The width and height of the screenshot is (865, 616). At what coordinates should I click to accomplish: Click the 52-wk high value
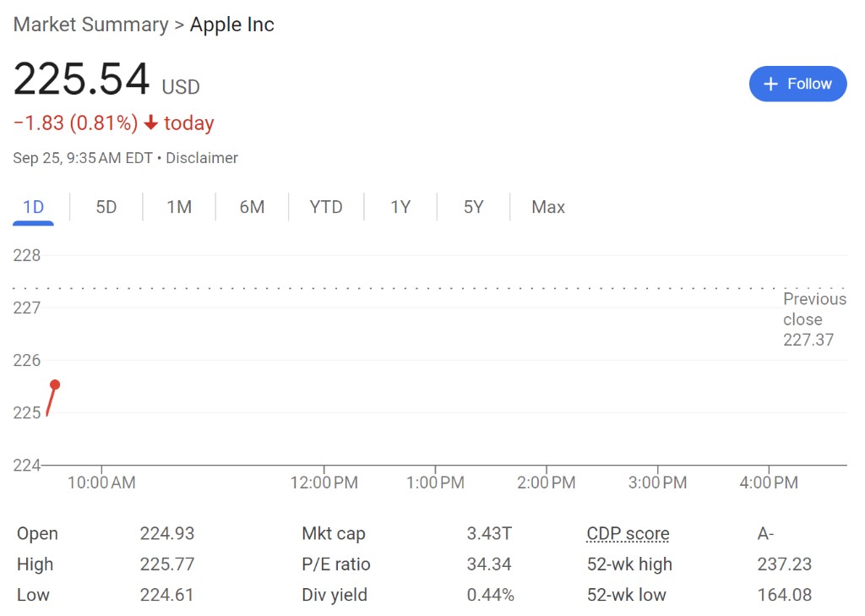coord(785,564)
